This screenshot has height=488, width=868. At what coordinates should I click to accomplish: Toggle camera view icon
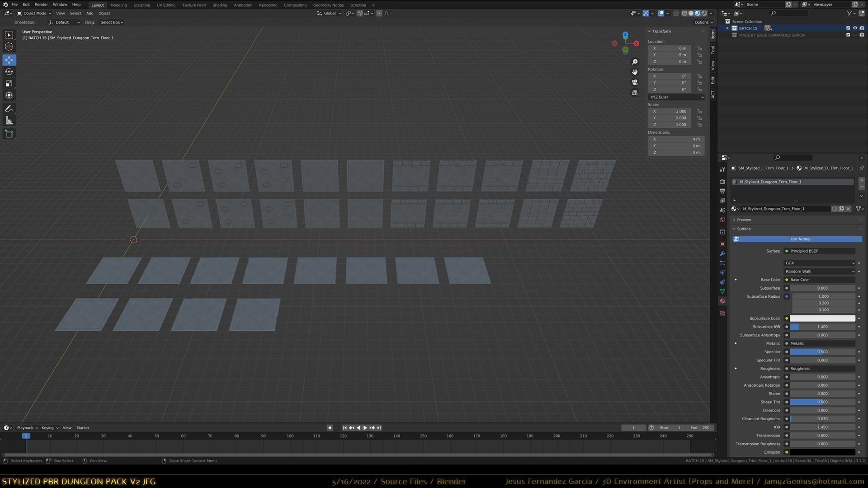pyautogui.click(x=635, y=82)
